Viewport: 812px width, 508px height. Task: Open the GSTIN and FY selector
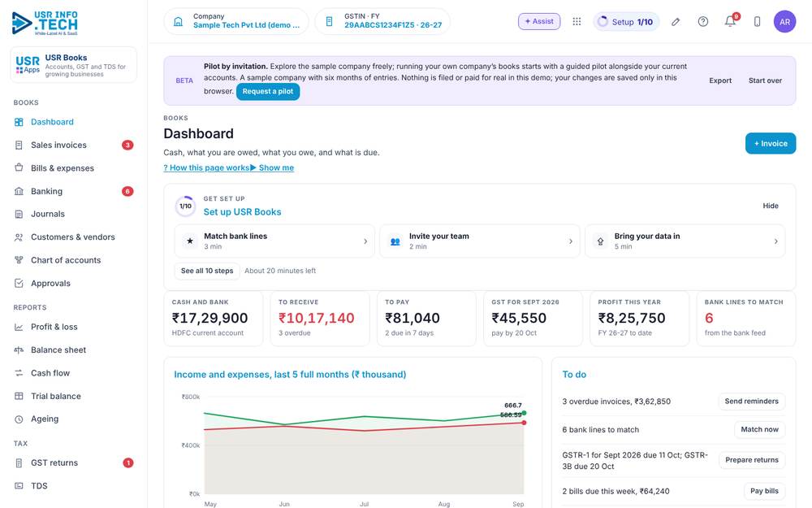tap(382, 21)
